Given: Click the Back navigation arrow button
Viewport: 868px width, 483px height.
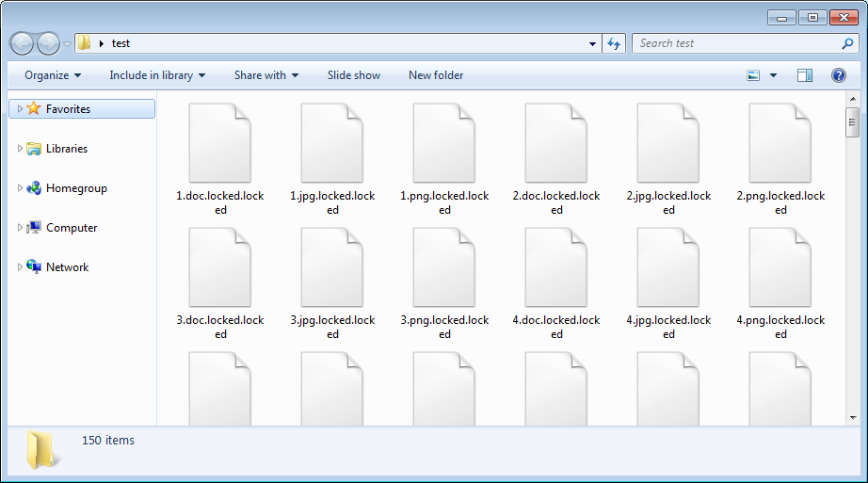Looking at the screenshot, I should [23, 43].
